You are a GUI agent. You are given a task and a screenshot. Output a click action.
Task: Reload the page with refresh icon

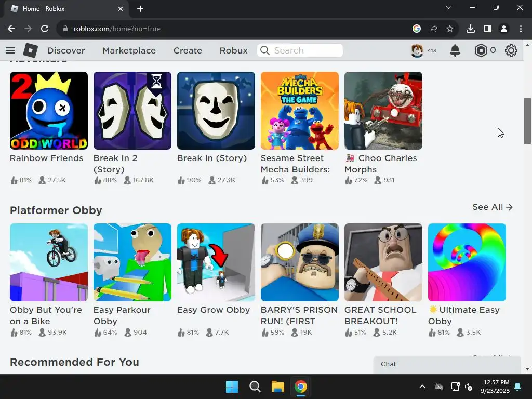tap(45, 29)
